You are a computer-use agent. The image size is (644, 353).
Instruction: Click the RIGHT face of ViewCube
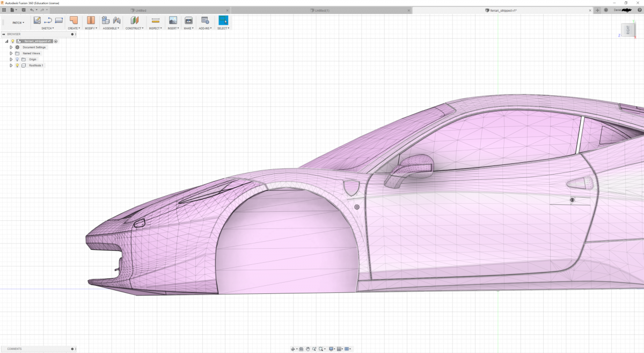point(627,30)
